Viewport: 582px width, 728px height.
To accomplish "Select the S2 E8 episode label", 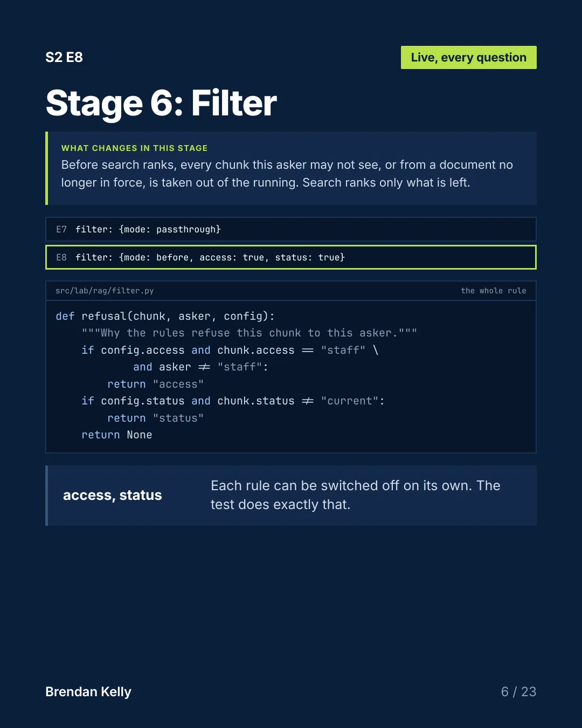I will pyautogui.click(x=64, y=57).
